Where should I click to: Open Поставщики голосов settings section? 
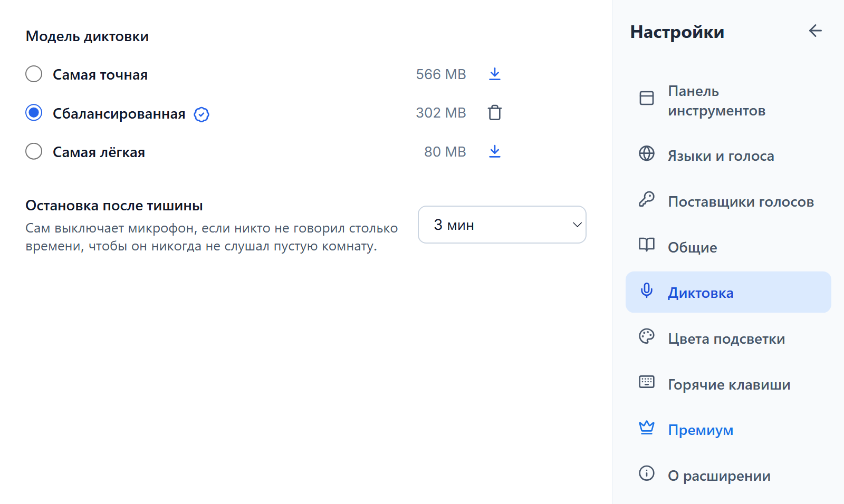coord(728,202)
